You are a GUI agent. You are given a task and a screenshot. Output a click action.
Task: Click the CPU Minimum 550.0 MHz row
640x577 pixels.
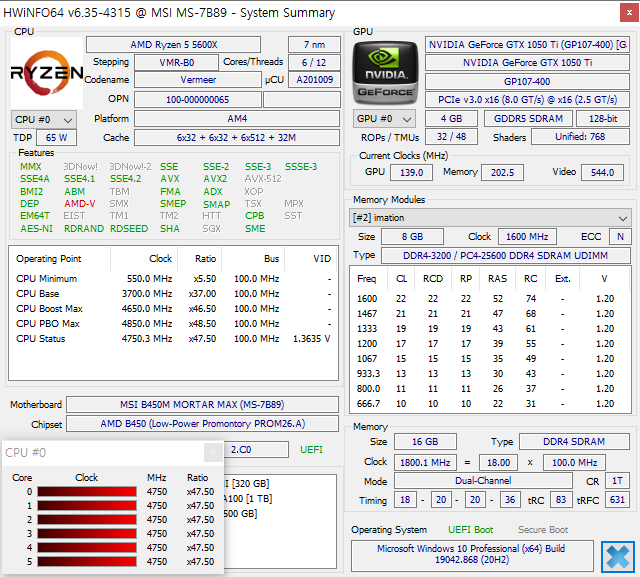click(173, 279)
